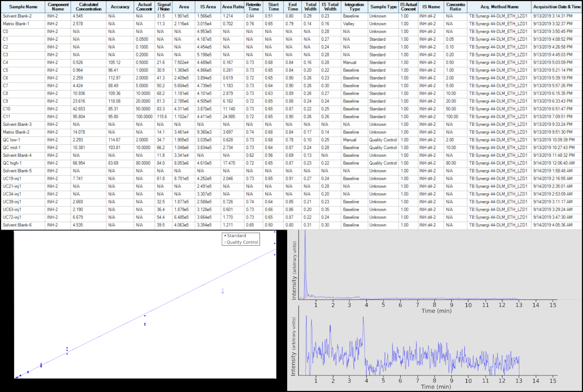583x392 pixels.
Task: Click the Manual integration type cell for C4
Action: coord(350,62)
